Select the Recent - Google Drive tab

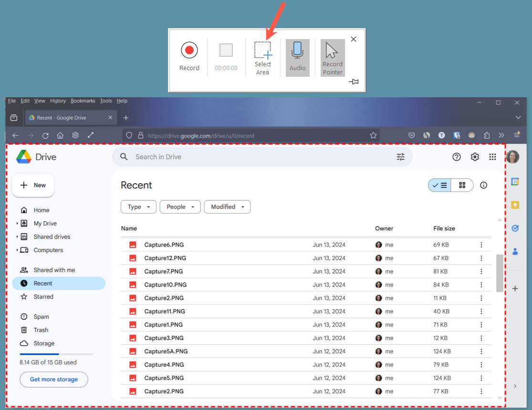(71, 118)
